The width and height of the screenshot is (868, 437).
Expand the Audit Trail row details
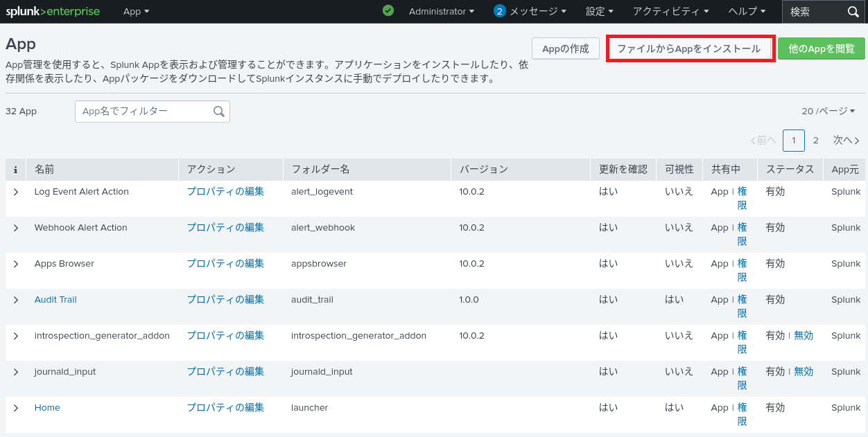pos(16,300)
